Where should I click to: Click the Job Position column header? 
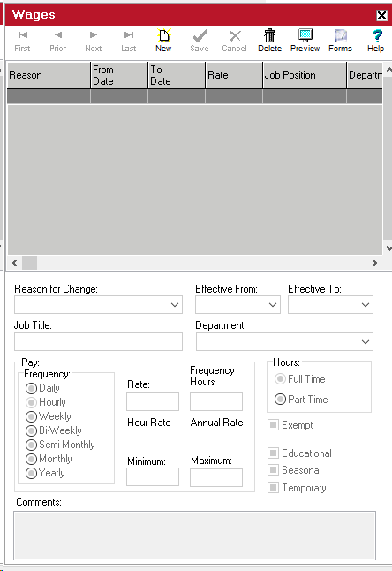coord(305,75)
